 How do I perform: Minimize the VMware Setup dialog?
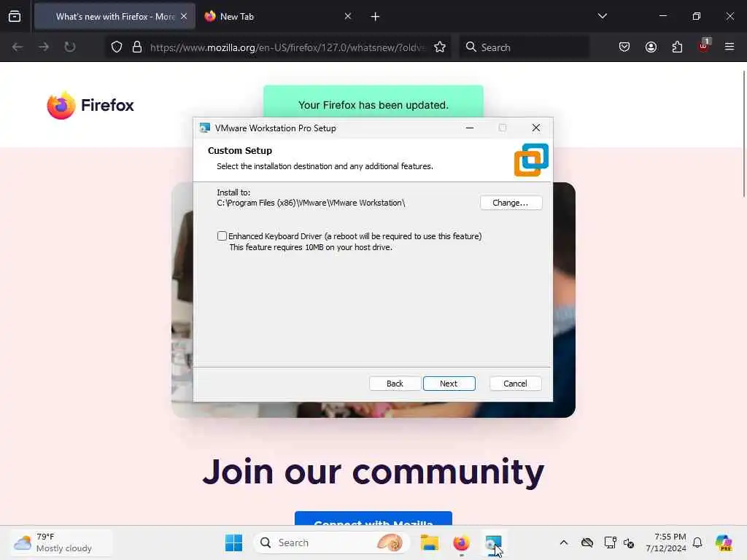470,128
